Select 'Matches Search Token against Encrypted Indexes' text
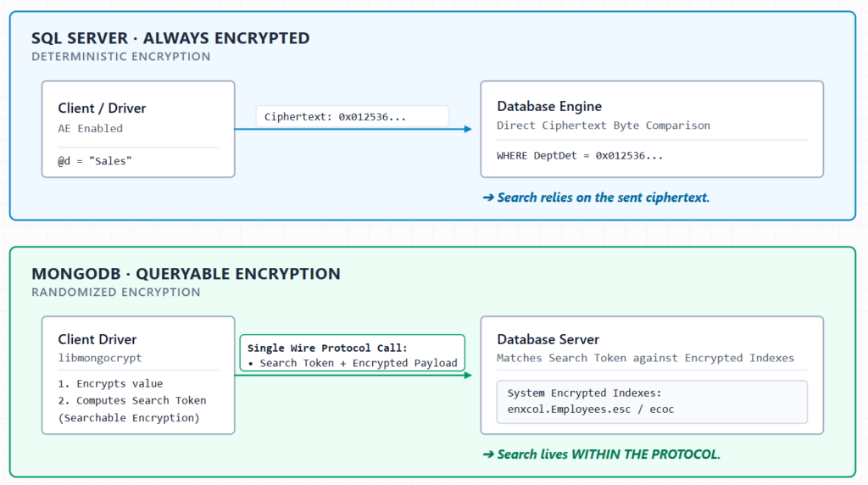This screenshot has height=485, width=868. pyautogui.click(x=645, y=358)
